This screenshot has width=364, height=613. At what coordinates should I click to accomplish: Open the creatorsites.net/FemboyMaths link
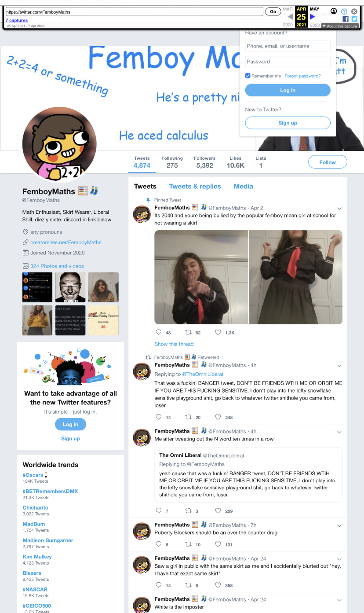click(66, 242)
